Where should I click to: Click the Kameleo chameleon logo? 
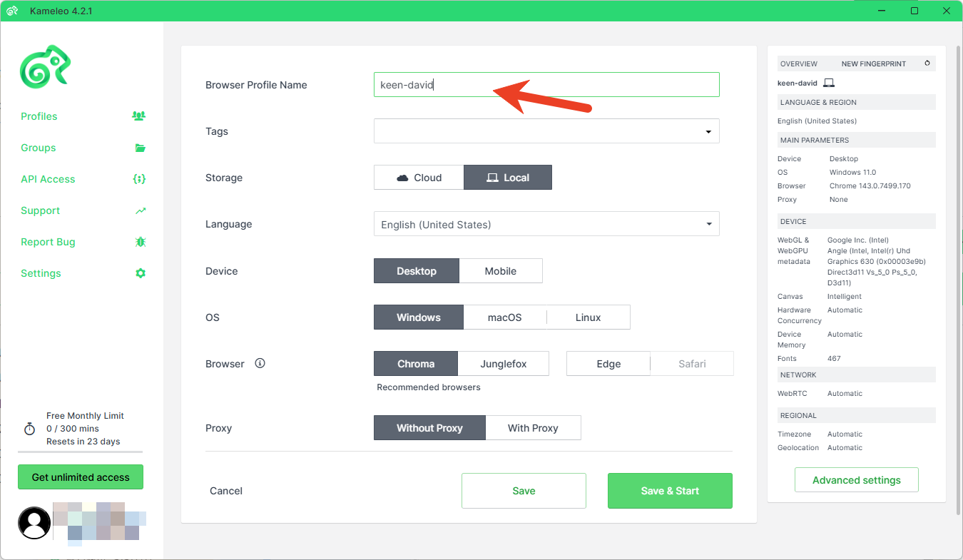coord(45,66)
